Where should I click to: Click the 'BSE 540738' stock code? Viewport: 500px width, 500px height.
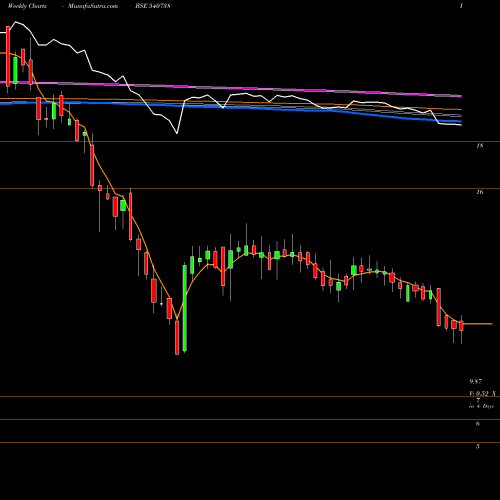[x=153, y=6]
